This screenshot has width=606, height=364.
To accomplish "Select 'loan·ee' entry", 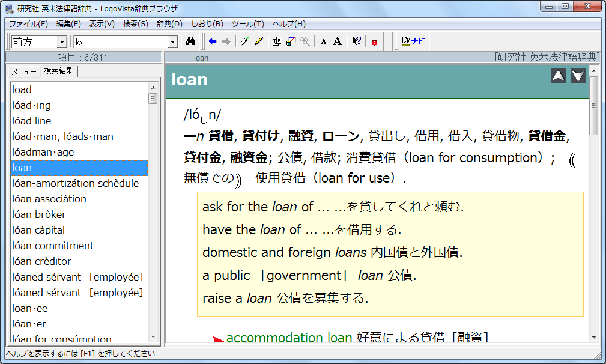I will pyautogui.click(x=79, y=308).
